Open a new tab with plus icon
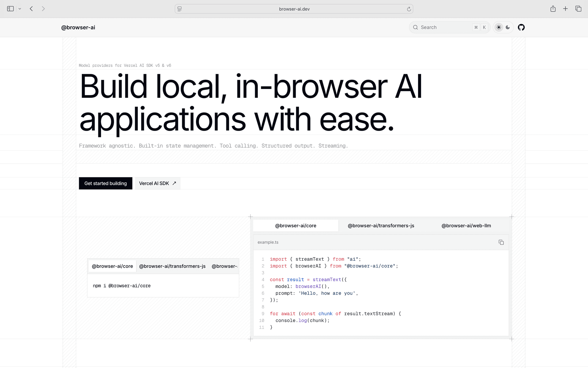 (x=565, y=9)
